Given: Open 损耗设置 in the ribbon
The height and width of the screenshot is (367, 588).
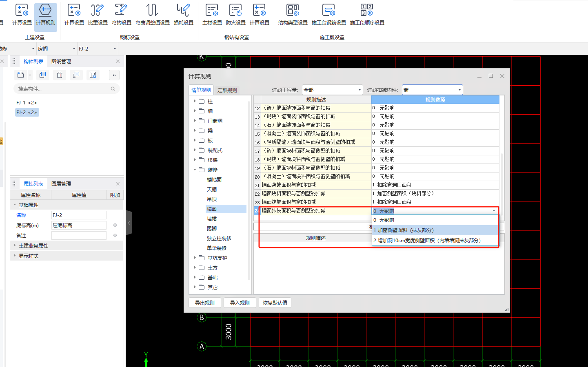Looking at the screenshot, I should (184, 15).
